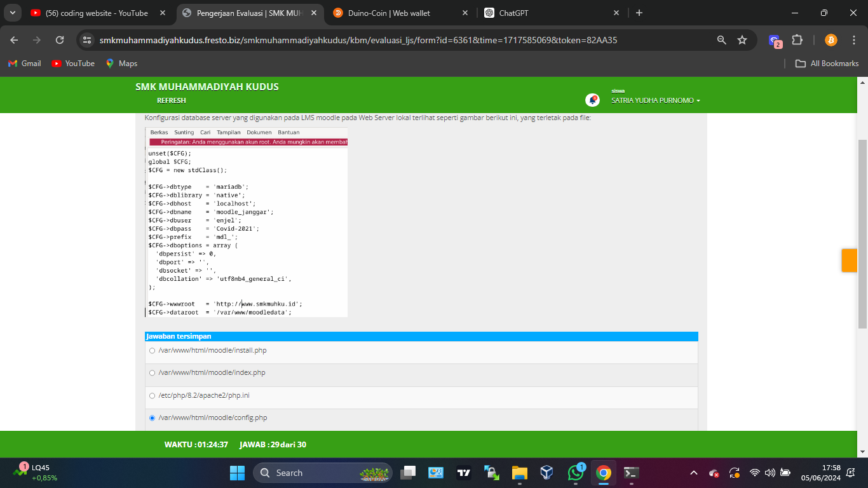Close the Duino-Coin tab
Screen dimensions: 868x488
[x=465, y=13]
